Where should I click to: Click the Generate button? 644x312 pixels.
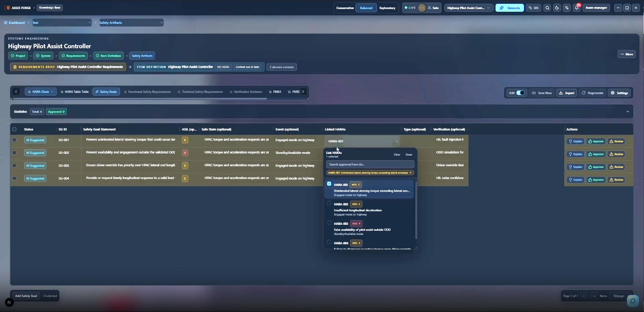coord(509,8)
